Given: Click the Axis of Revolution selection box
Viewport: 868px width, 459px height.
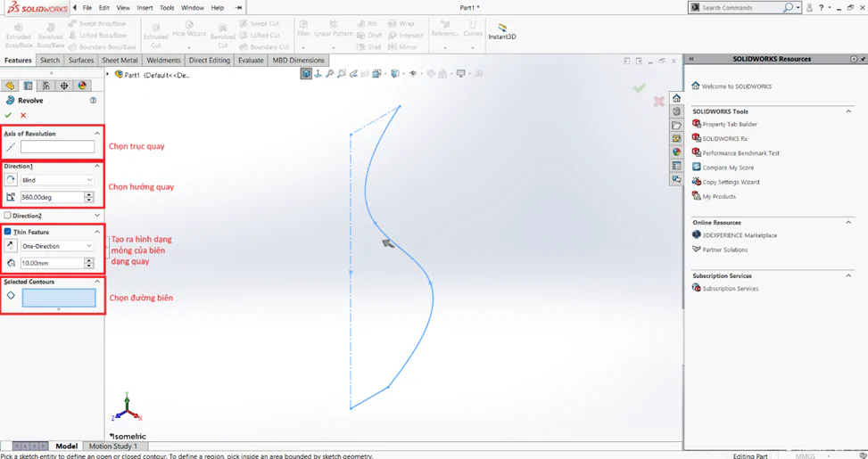Looking at the screenshot, I should (58, 146).
